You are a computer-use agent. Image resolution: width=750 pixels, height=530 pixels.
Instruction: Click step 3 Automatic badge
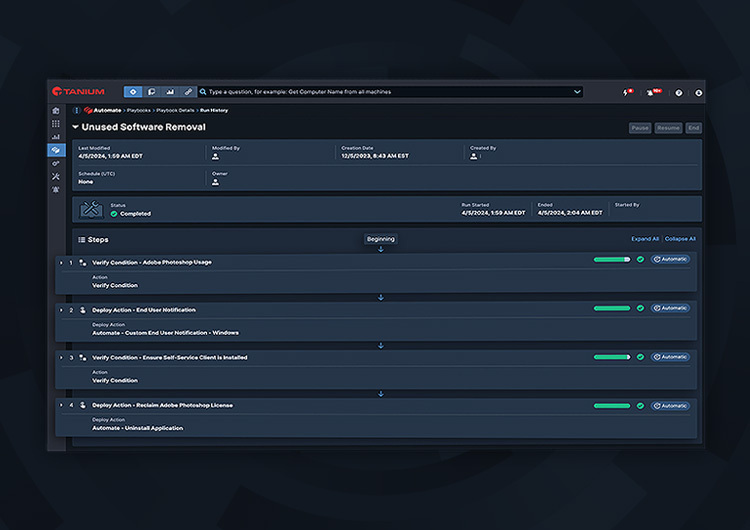670,357
